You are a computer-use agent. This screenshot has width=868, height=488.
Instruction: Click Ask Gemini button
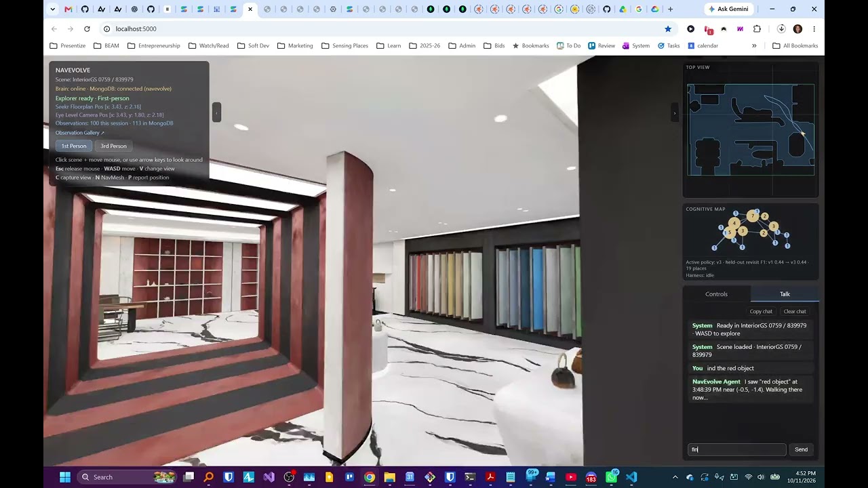click(x=729, y=9)
